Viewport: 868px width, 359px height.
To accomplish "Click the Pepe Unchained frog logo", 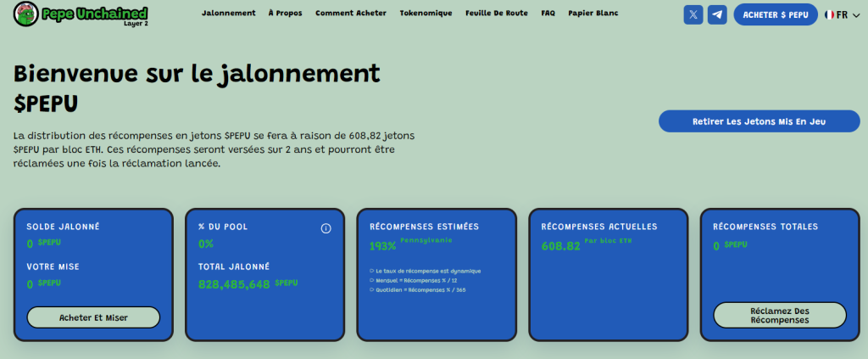I will coord(25,14).
